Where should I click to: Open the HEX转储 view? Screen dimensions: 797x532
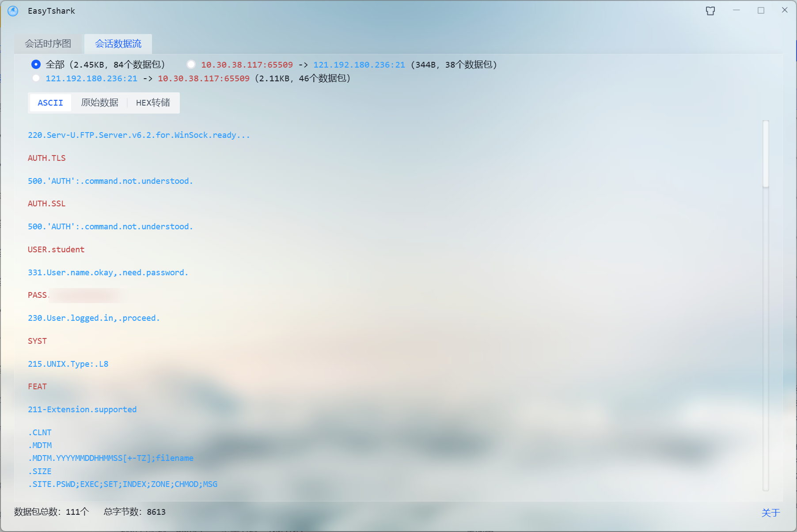point(152,103)
